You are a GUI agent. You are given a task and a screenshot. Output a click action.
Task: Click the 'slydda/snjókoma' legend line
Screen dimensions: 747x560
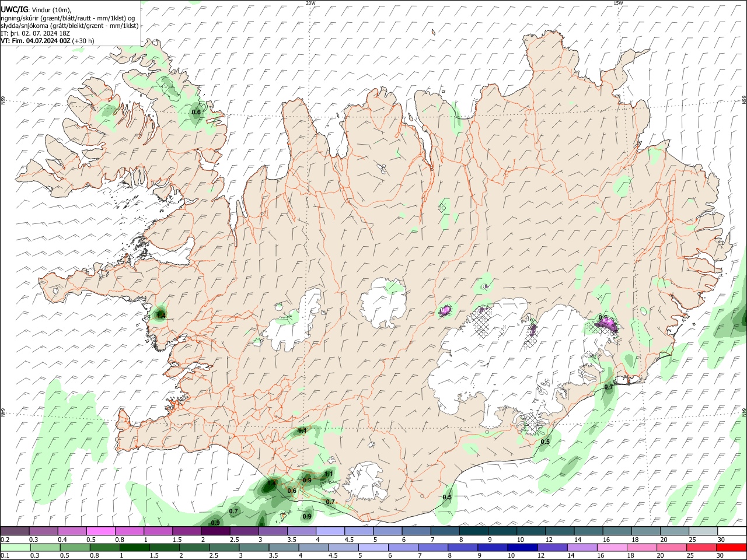69,26
